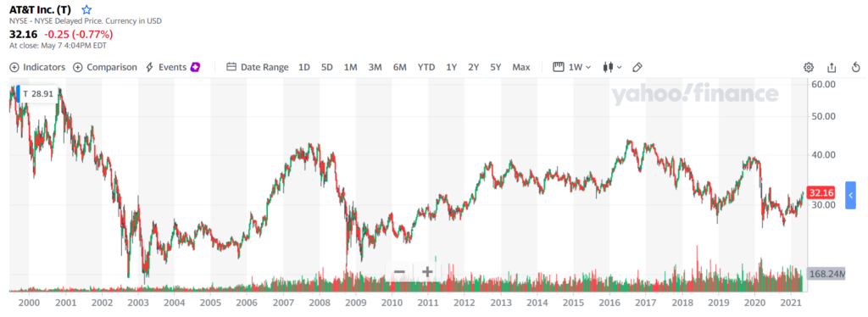
Task: Click the 2020 year axis label
Action: (754, 303)
